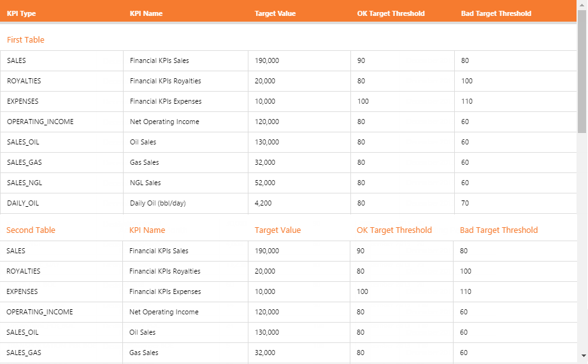Click the 52,000 target value cell
This screenshot has height=364, width=588.
(x=265, y=183)
